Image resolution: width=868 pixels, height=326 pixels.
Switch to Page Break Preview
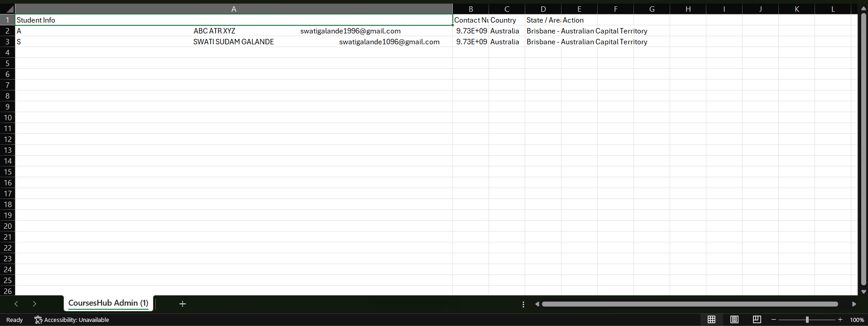[757, 320]
